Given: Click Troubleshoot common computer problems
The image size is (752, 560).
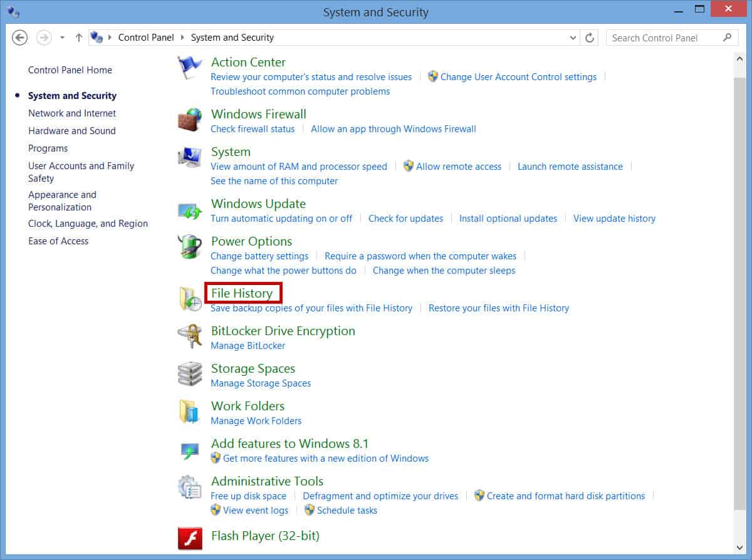Looking at the screenshot, I should point(300,91).
